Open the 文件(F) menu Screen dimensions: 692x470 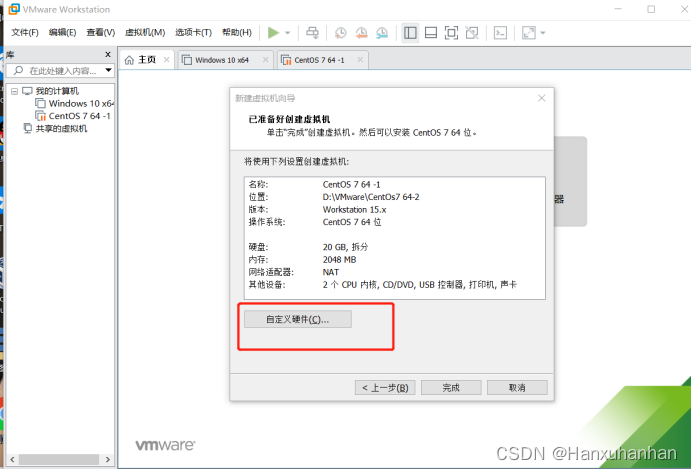(x=25, y=32)
